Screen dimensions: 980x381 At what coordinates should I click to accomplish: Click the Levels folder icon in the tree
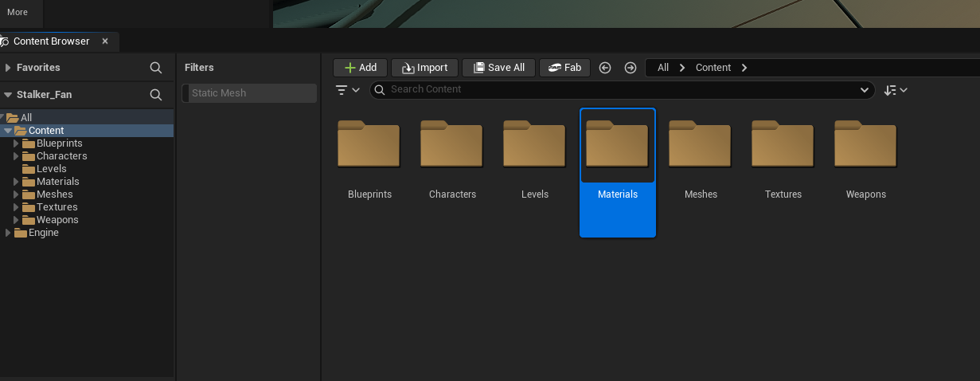tap(29, 169)
